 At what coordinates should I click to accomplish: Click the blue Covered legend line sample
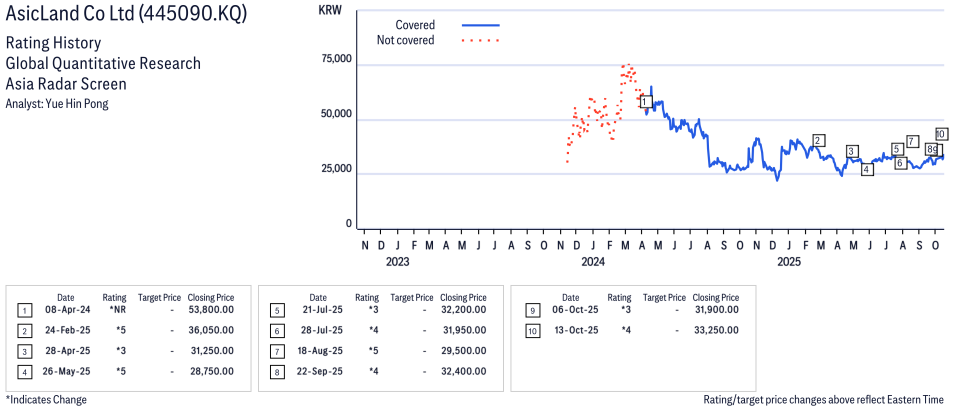pos(481,24)
